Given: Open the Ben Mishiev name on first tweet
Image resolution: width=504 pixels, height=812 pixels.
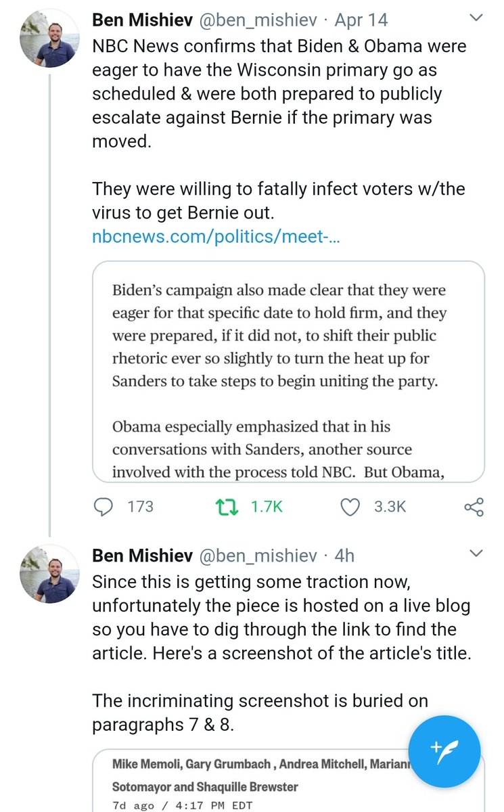Looking at the screenshot, I should pyautogui.click(x=142, y=20).
